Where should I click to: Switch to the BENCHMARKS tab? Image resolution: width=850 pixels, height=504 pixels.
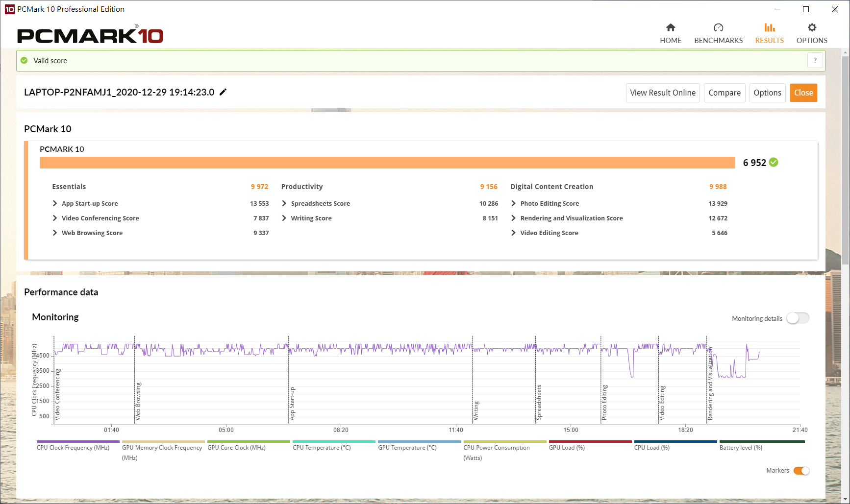point(718,34)
